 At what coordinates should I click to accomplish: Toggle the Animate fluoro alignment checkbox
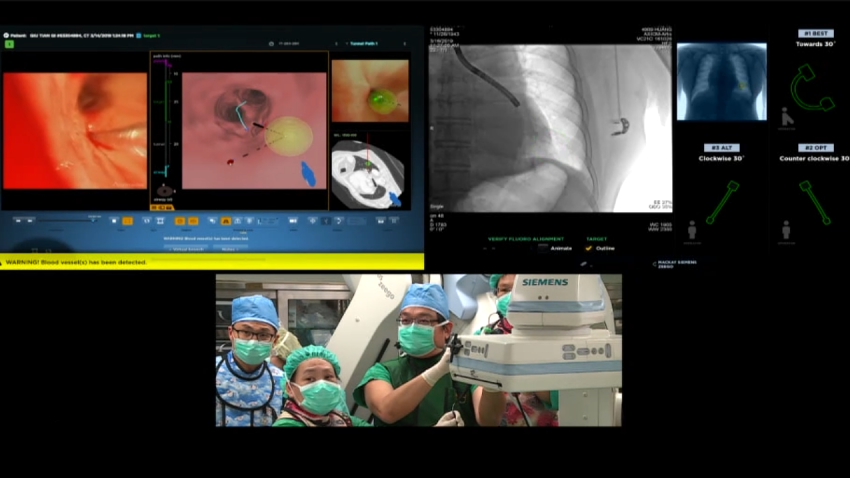[540, 248]
